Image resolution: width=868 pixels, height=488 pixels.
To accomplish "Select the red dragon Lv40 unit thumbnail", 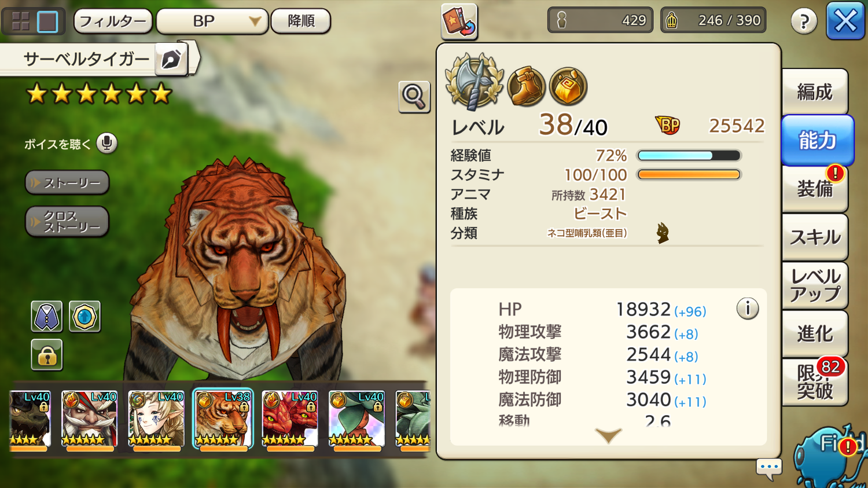I will pyautogui.click(x=289, y=420).
